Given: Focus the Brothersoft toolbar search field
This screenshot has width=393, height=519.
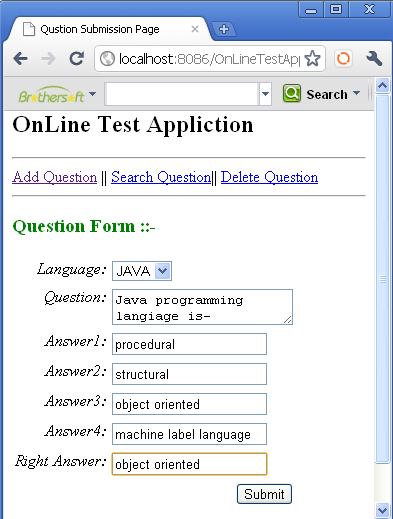Looking at the screenshot, I should (x=182, y=94).
